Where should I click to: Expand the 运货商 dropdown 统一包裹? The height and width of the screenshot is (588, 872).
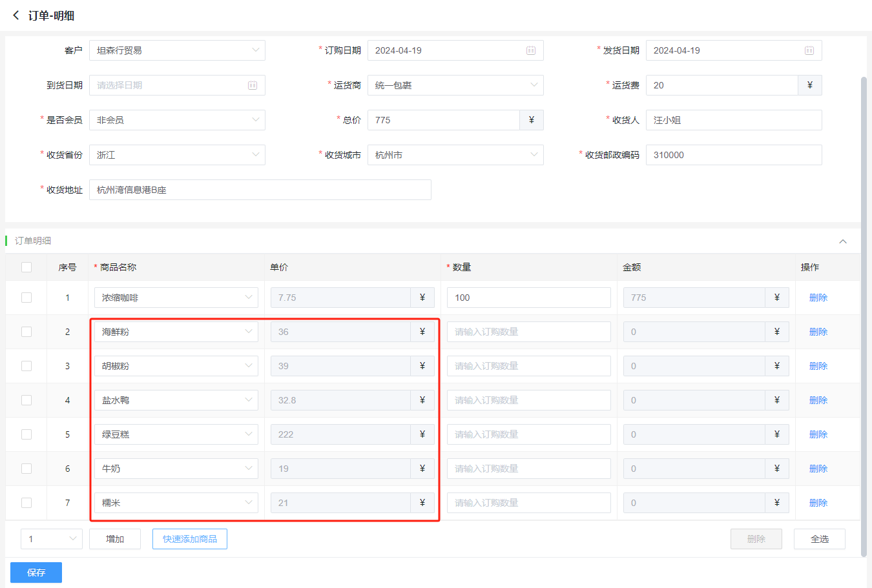[x=455, y=85]
